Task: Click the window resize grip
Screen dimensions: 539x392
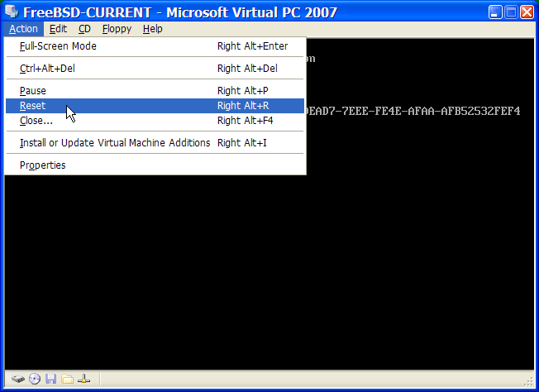Action: tap(528, 381)
